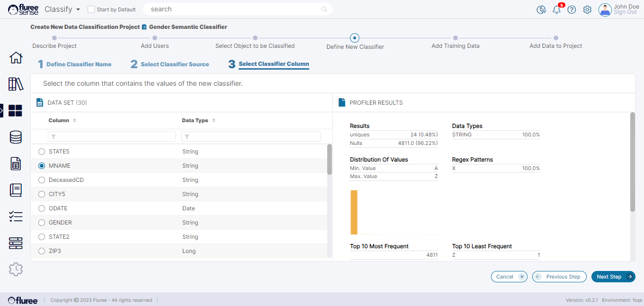The width and height of the screenshot is (644, 306).
Task: Click the notifications bell icon
Action: click(556, 10)
